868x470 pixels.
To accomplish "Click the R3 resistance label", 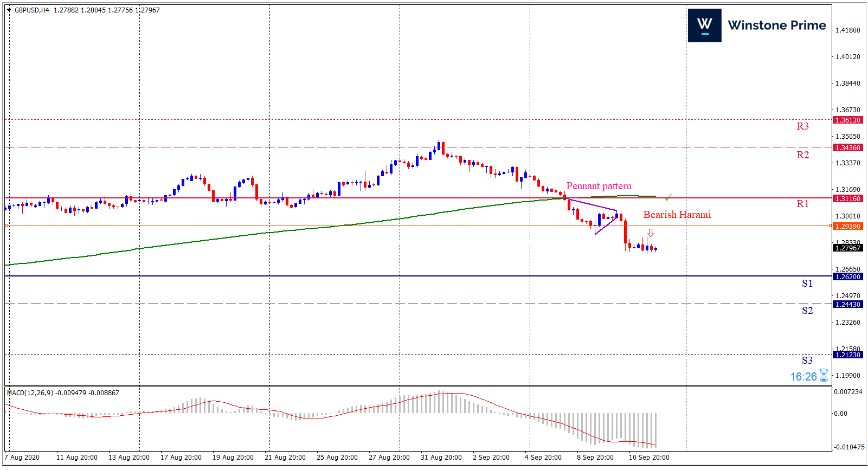I will (x=802, y=126).
